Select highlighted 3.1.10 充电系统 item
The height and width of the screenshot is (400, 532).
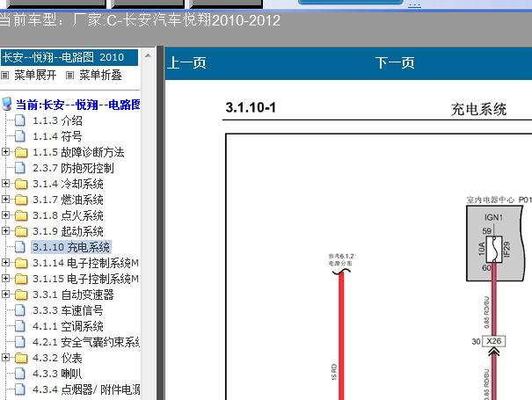coord(71,247)
